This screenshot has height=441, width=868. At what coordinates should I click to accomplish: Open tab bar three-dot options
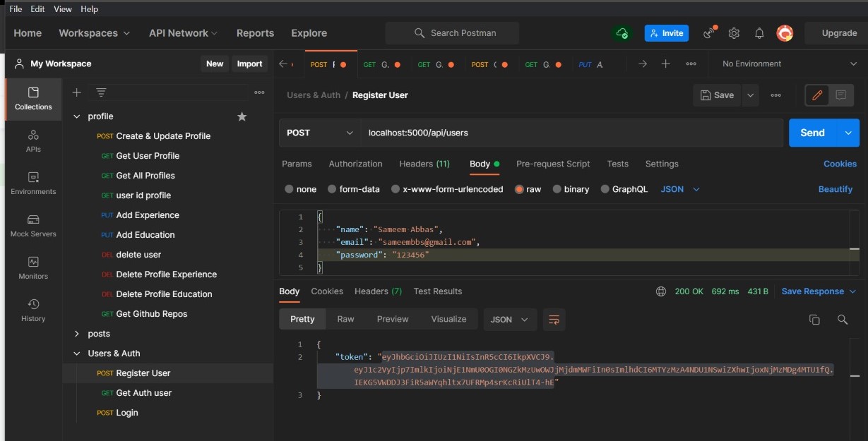tap(691, 64)
